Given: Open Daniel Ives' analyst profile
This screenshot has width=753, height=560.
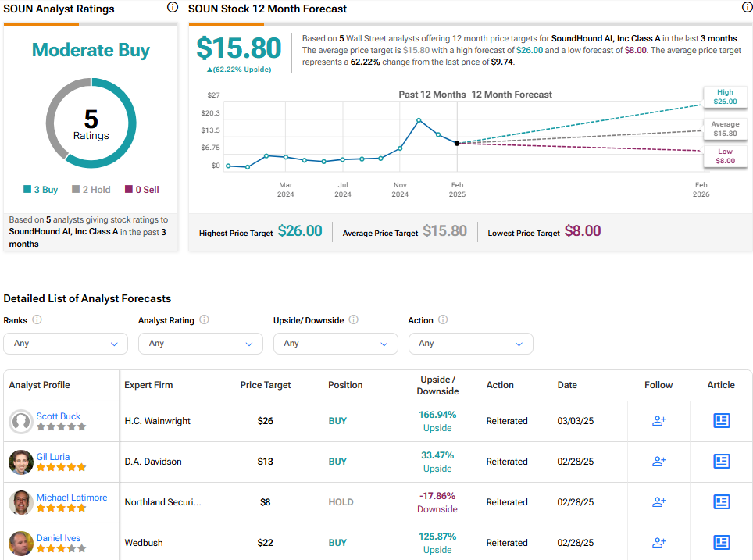Looking at the screenshot, I should click(58, 538).
